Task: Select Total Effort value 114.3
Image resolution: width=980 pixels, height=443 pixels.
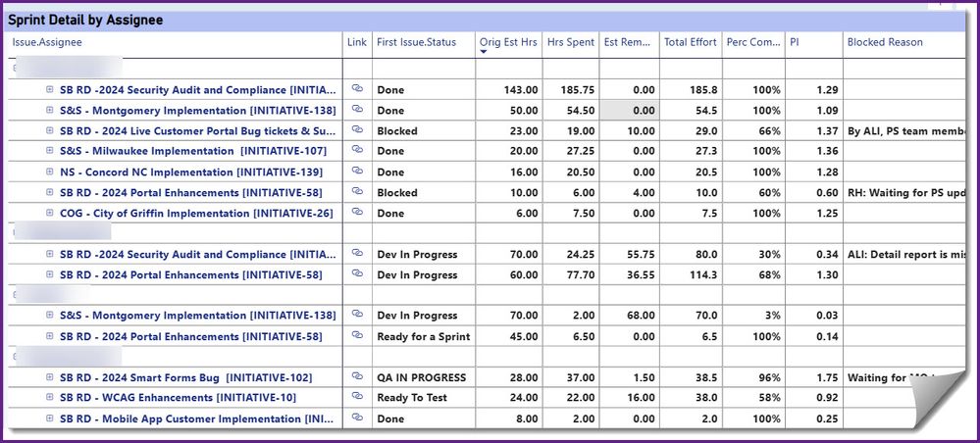Action: [x=703, y=275]
